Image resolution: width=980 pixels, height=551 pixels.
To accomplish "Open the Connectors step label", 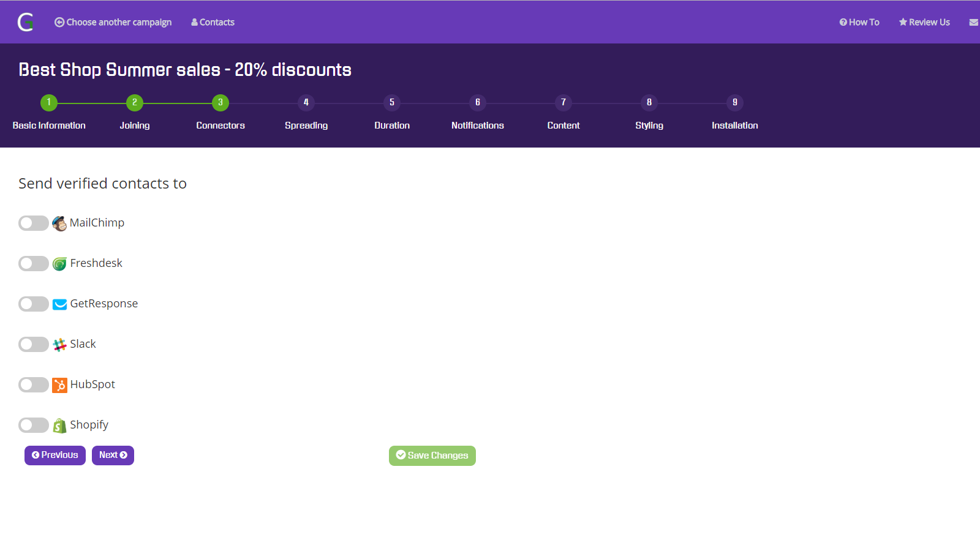I will coord(221,126).
